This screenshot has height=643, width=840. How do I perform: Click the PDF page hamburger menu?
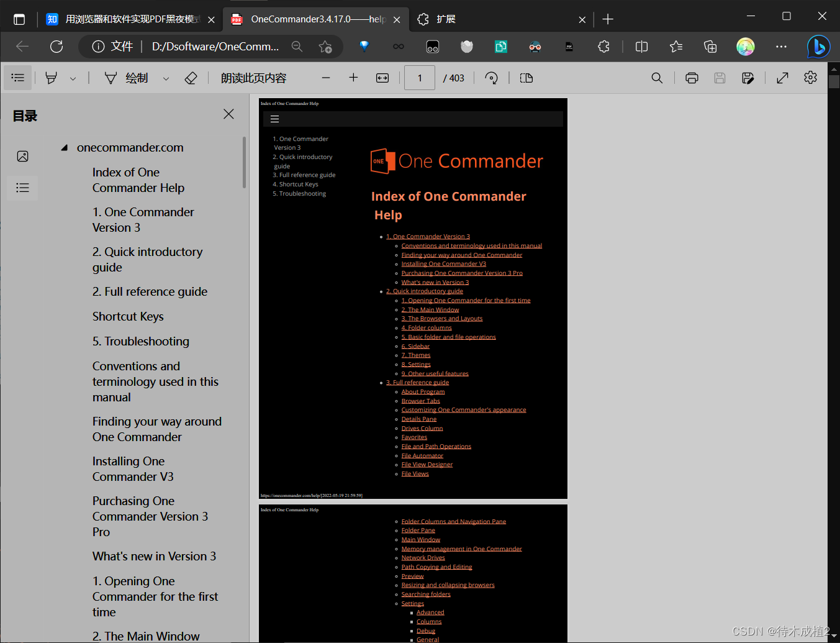click(274, 119)
